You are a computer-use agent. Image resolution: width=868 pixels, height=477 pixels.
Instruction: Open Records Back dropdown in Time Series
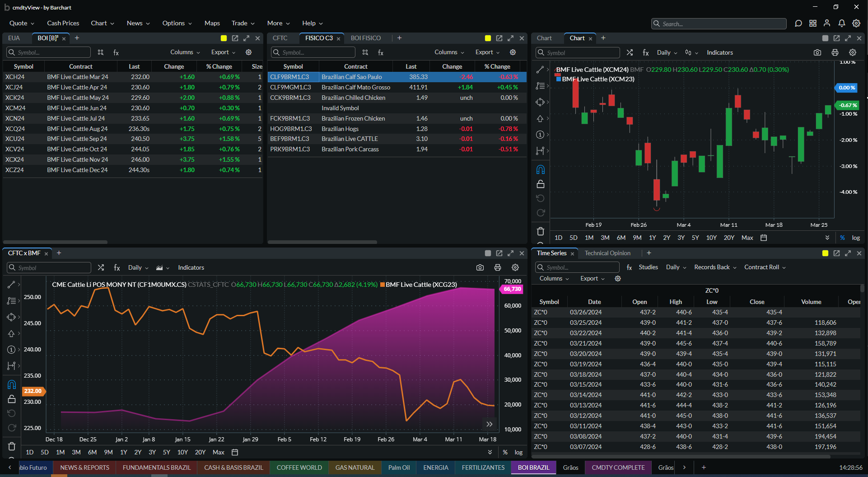715,267
